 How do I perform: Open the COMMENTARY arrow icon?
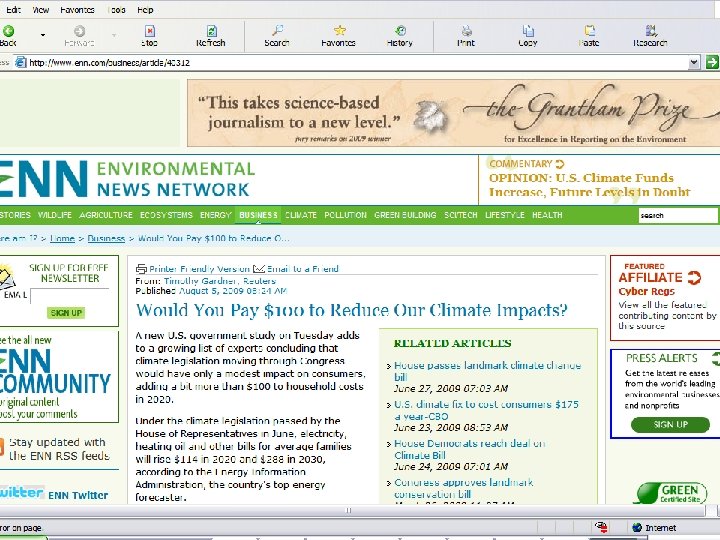[x=560, y=164]
